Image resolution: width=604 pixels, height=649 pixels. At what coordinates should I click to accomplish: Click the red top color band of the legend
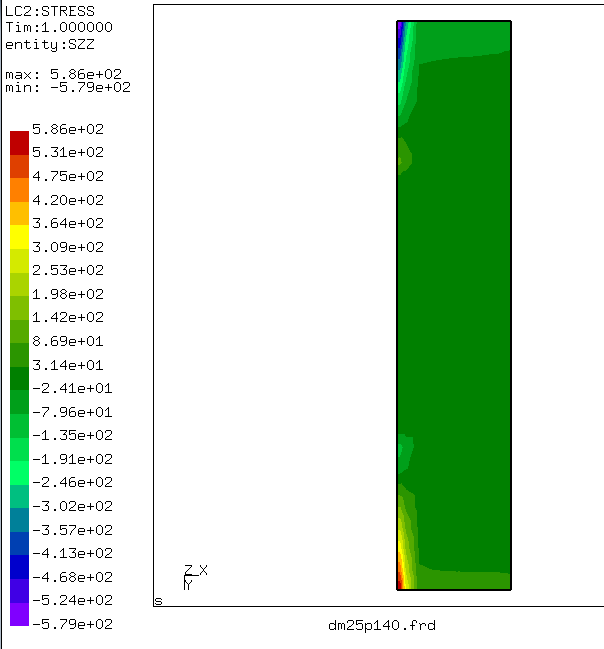(19, 143)
